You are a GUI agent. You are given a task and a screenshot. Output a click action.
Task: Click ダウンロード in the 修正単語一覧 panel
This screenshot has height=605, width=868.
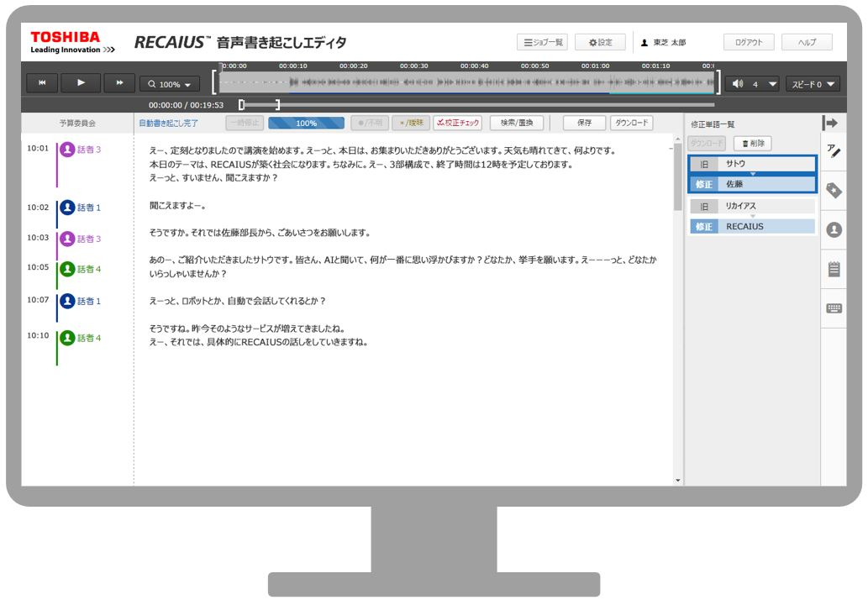pyautogui.click(x=707, y=144)
